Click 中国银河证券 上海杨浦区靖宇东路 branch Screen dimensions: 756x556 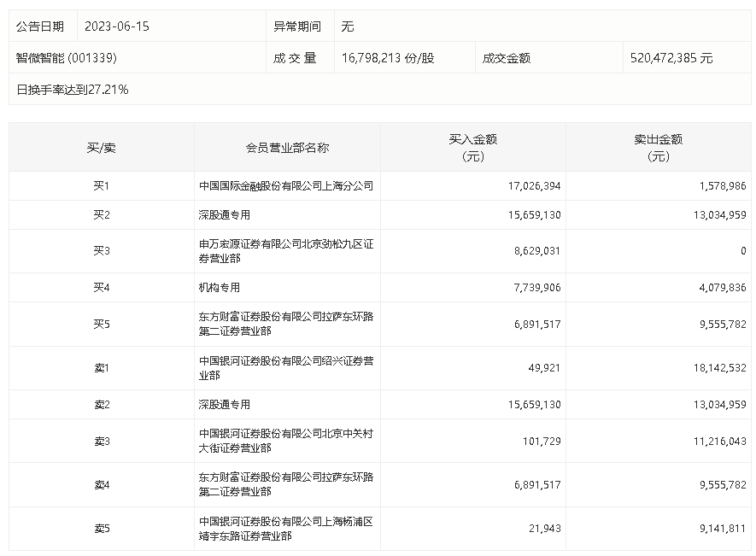[x=286, y=529]
